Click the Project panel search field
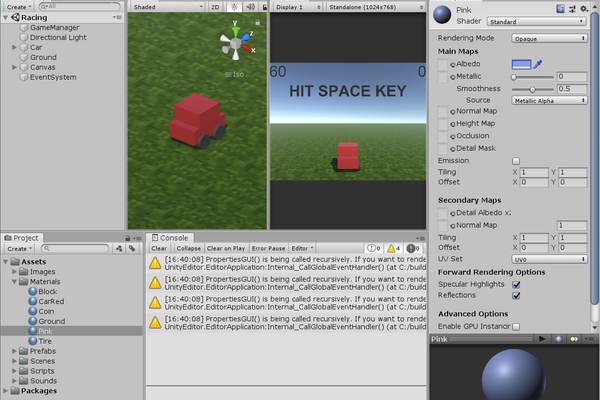The height and width of the screenshot is (400, 600). point(75,249)
